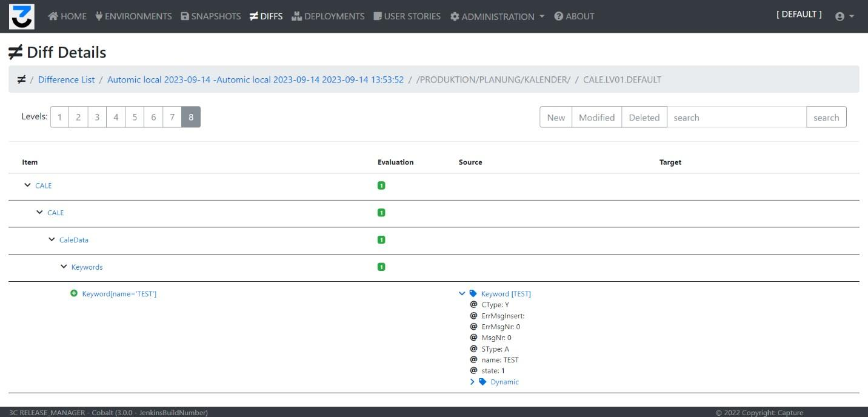Viewport: 868px width, 417px height.
Task: Click the Keywords tree link
Action: (87, 267)
